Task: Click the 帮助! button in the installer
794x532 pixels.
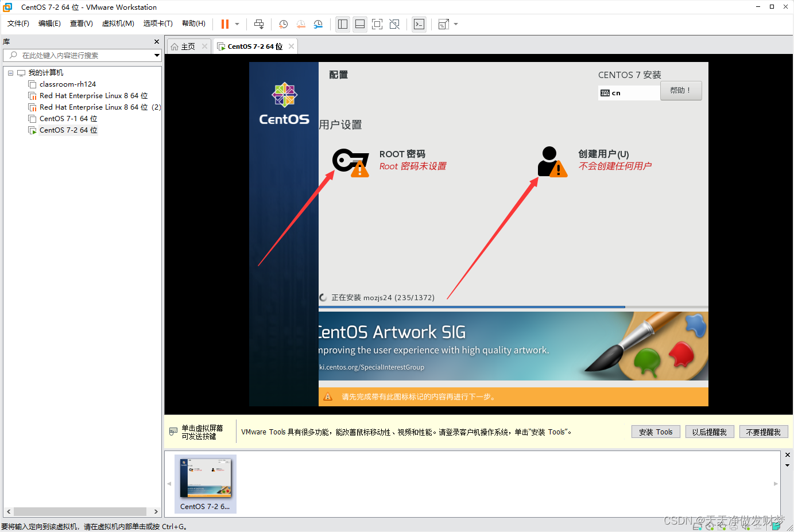Action: point(681,91)
